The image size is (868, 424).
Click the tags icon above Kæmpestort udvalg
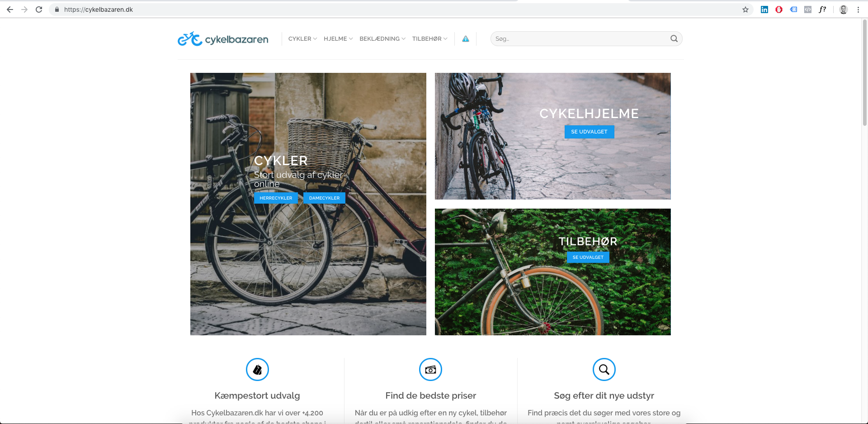pos(257,370)
